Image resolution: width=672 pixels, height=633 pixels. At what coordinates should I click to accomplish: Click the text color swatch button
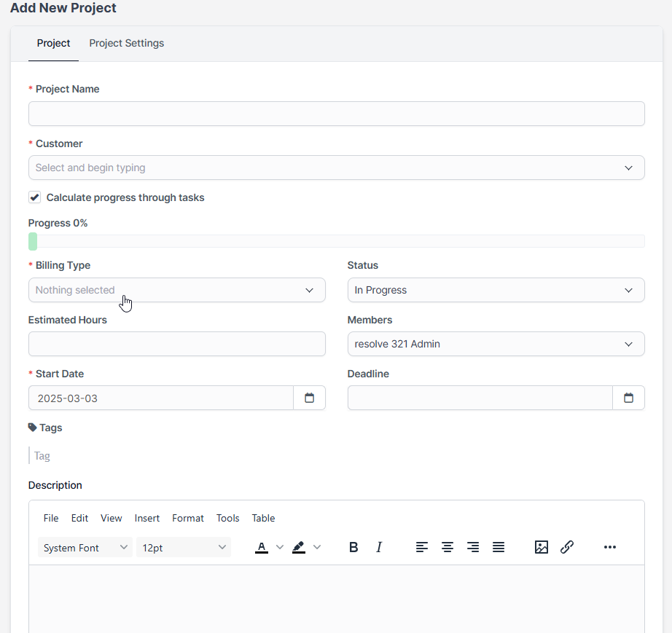[262, 547]
